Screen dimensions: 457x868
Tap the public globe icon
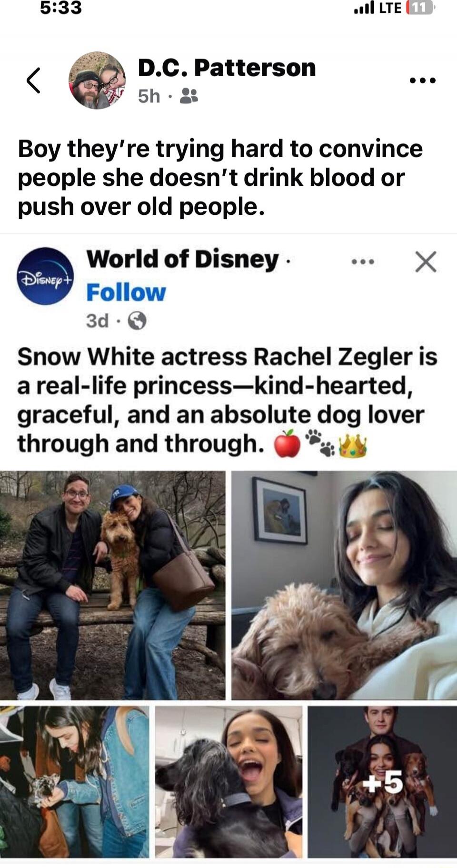click(x=137, y=321)
